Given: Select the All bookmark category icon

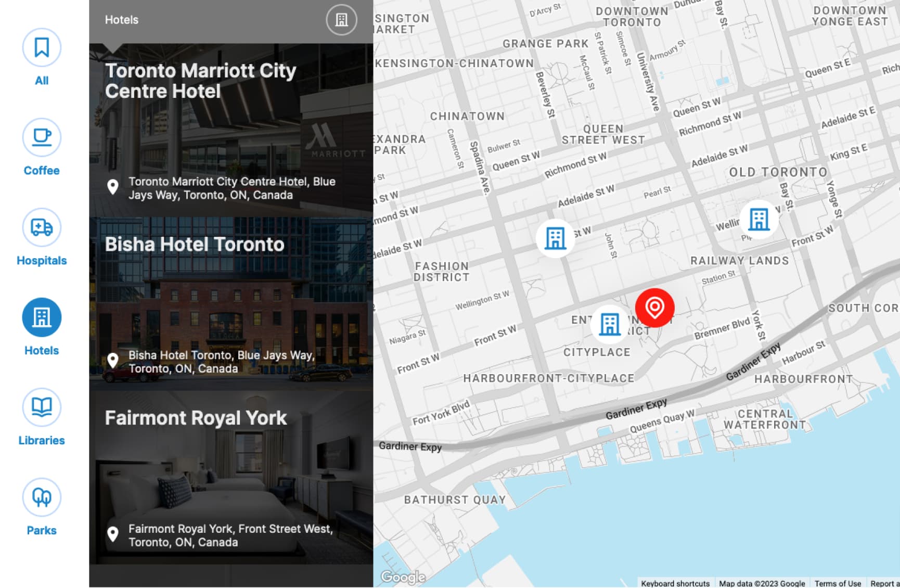Looking at the screenshot, I should 42,47.
